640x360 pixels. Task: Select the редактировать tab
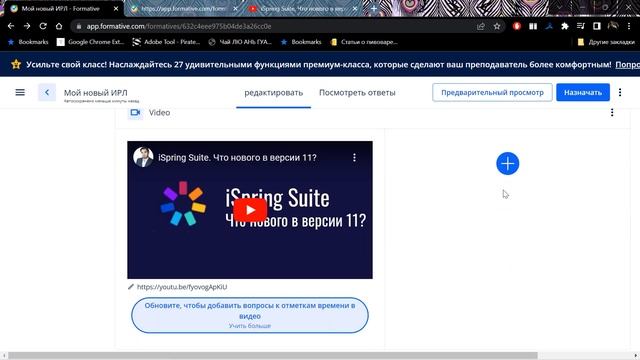pyautogui.click(x=273, y=93)
